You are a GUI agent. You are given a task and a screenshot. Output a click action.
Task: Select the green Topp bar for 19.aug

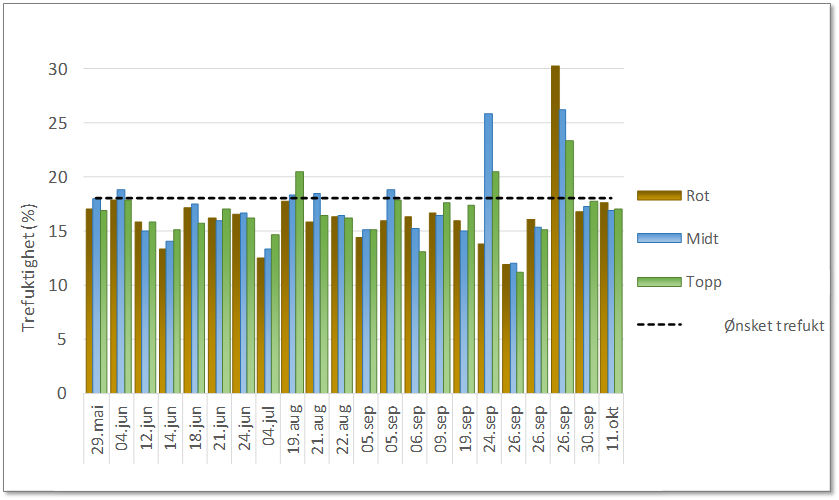300,282
